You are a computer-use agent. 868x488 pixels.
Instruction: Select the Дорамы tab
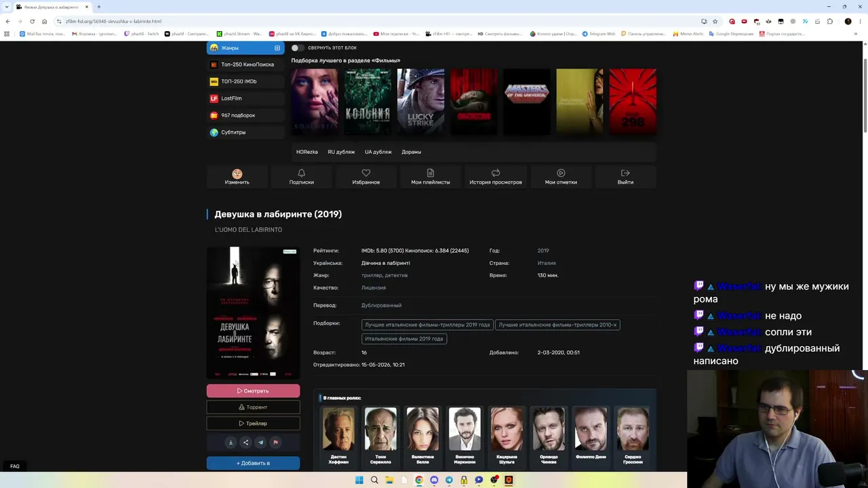point(411,152)
